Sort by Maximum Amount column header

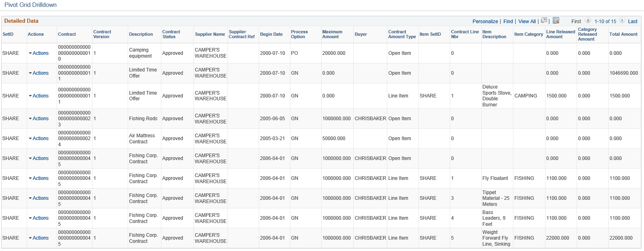click(332, 34)
